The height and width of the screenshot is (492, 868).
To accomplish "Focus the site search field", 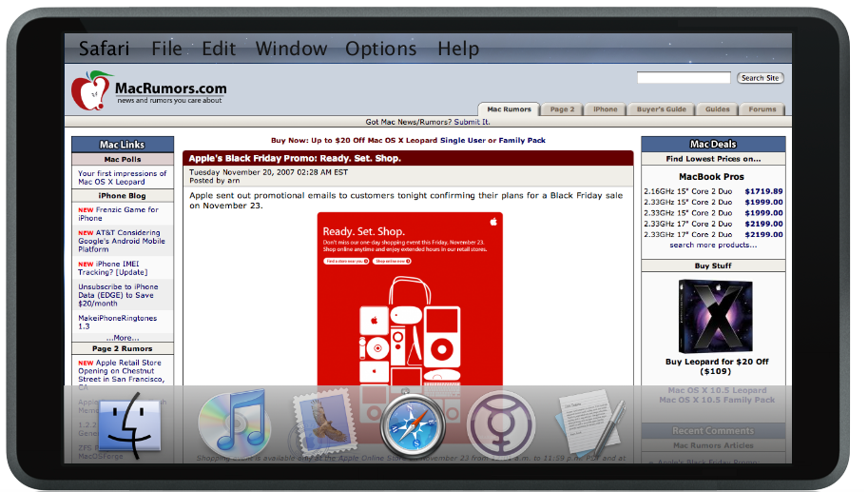I will pos(684,78).
